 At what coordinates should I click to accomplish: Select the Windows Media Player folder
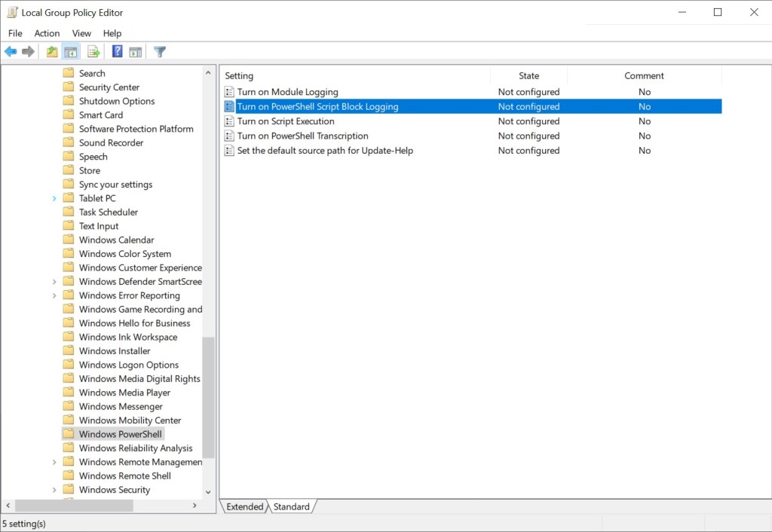[x=124, y=393]
